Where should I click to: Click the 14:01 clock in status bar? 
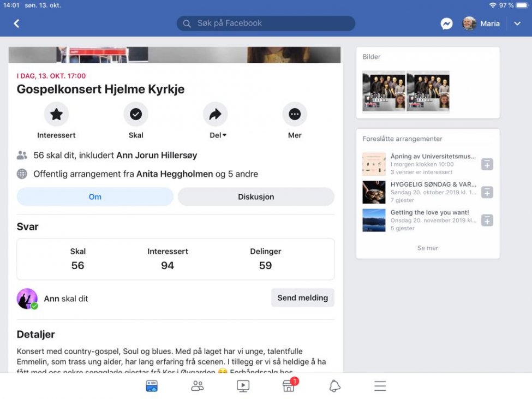click(x=11, y=5)
